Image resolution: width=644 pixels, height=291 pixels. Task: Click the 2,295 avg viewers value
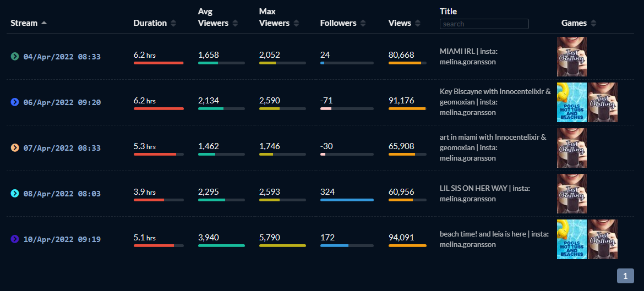(209, 191)
